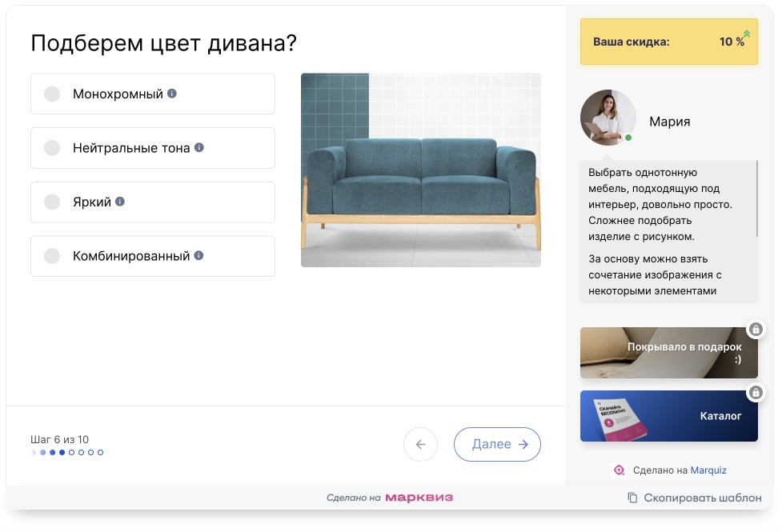782x532 pixels.
Task: Click info icon beside Комбинированный
Action: point(199,256)
